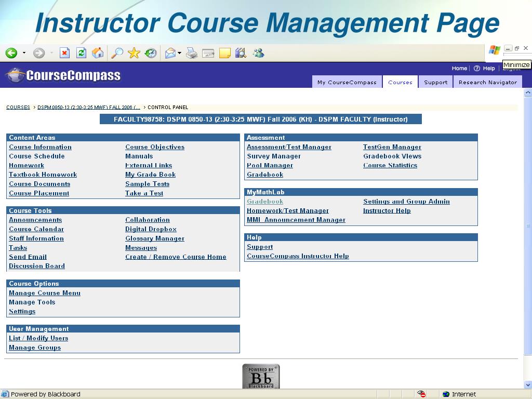Viewport: 532px width, 399px height.
Task: Open the Announcements link in Course Tools
Action: pos(35,220)
